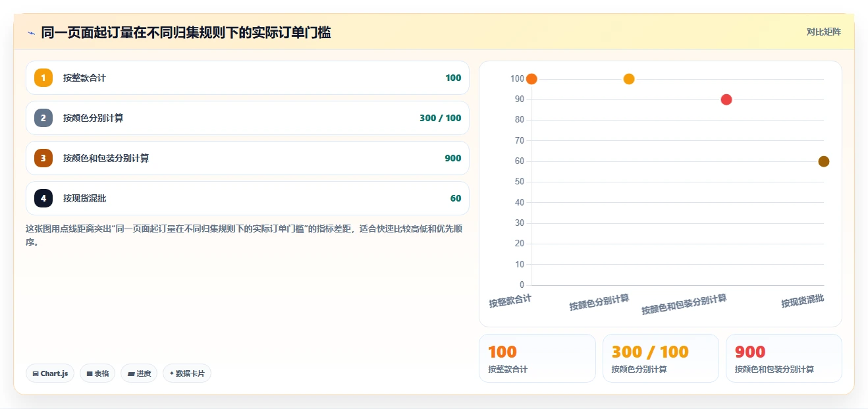Click the orange number 1 badge
Image resolution: width=868 pixels, height=409 pixels.
coord(43,78)
